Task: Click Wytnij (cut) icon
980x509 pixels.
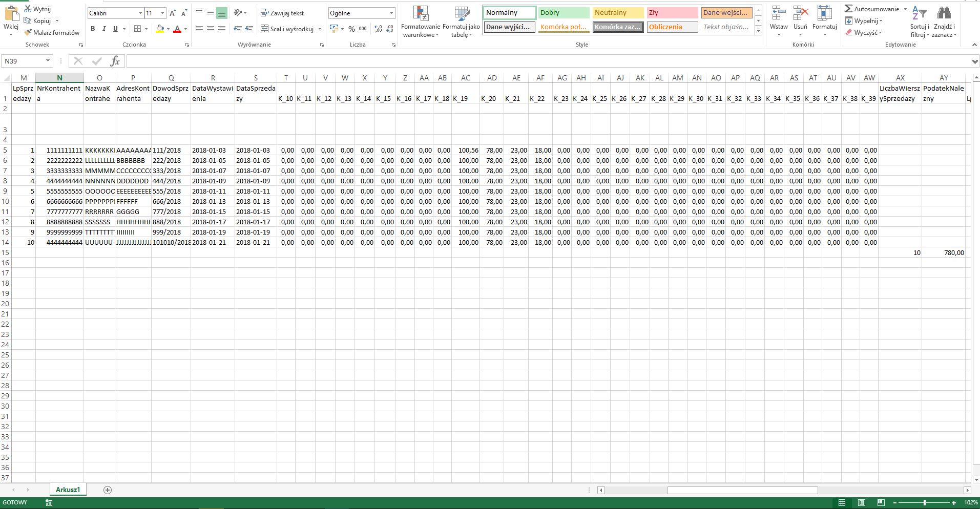Action: point(28,9)
